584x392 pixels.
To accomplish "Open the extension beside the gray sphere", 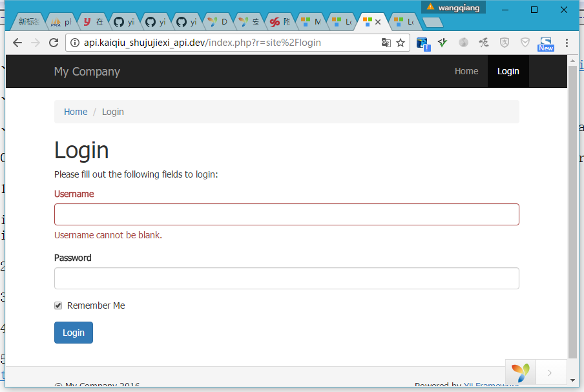I will 484,43.
